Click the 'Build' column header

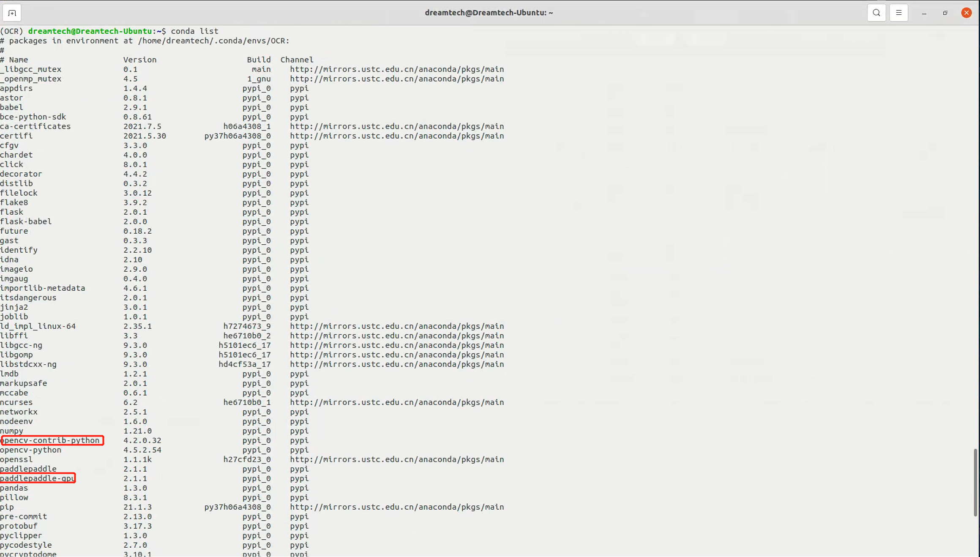click(259, 60)
